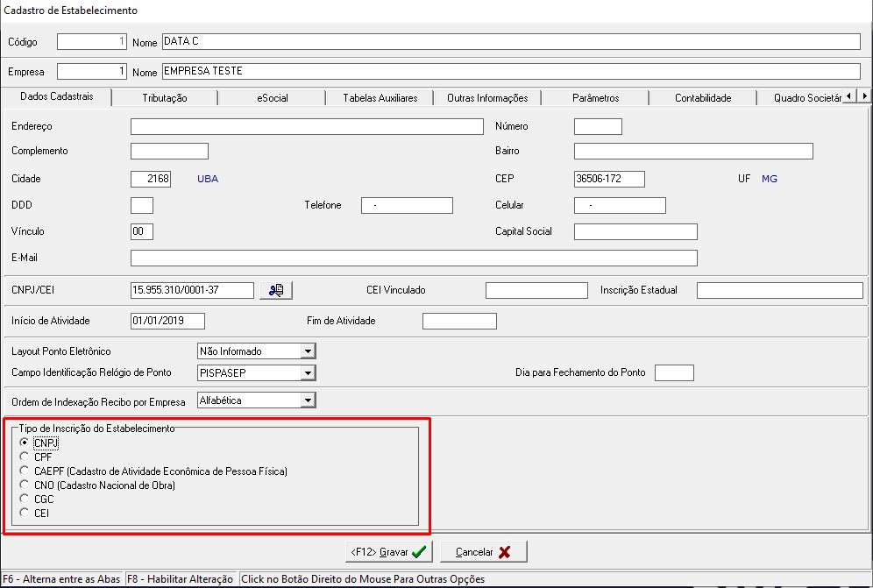Go to the eSocial tab
This screenshot has width=873, height=588.
[273, 98]
